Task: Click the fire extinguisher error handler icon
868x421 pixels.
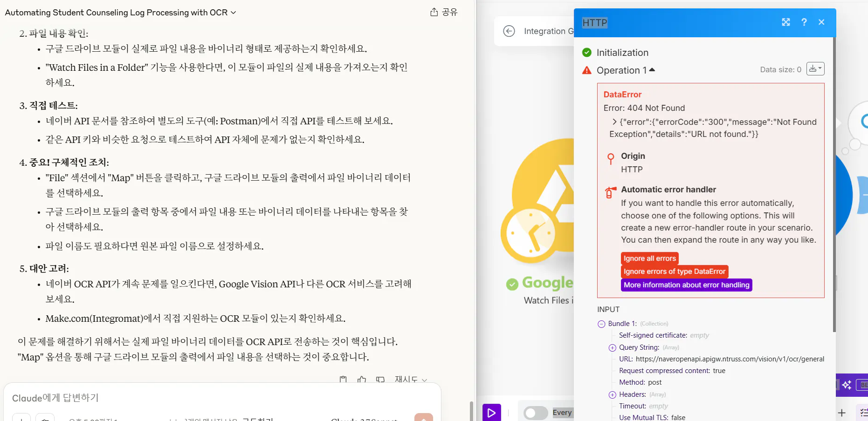Action: (610, 192)
